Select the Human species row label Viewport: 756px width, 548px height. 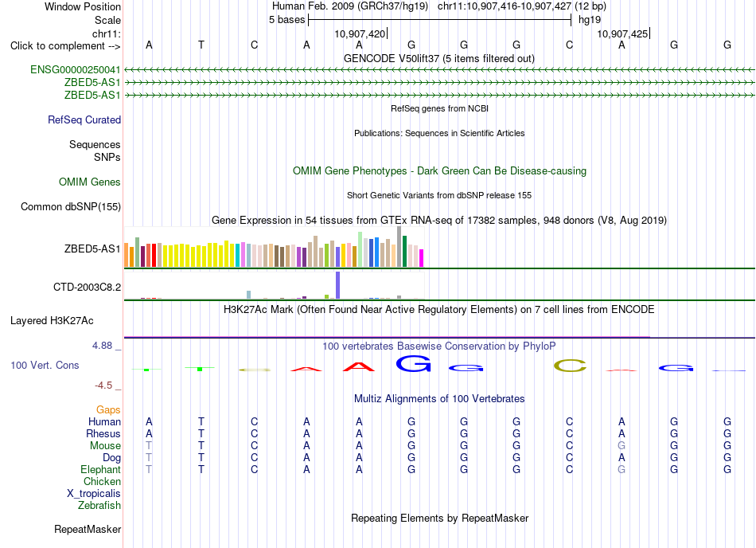[104, 421]
